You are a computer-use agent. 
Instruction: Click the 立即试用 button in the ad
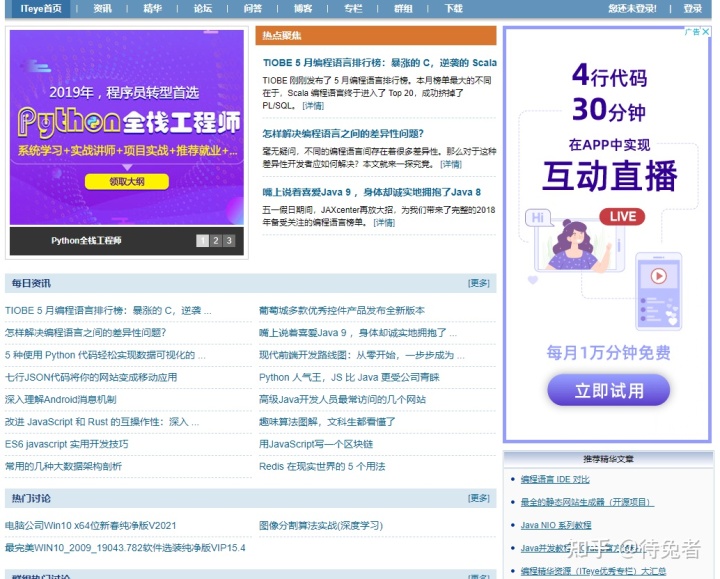[608, 390]
